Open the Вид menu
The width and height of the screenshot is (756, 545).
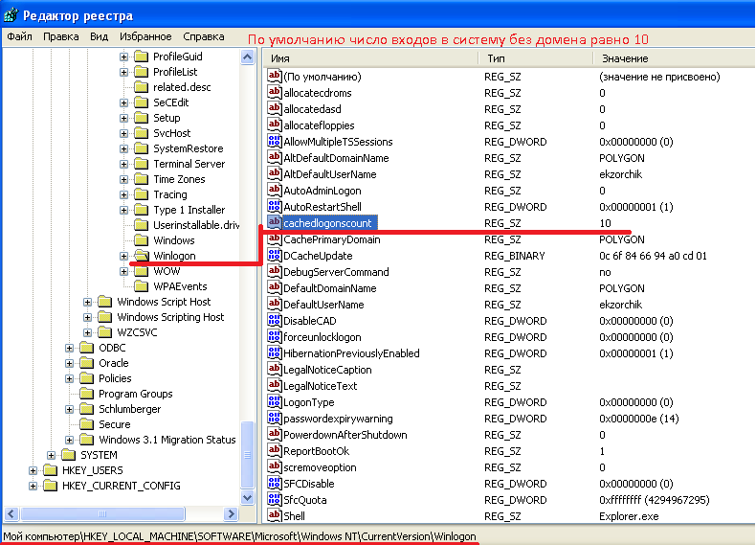[99, 36]
